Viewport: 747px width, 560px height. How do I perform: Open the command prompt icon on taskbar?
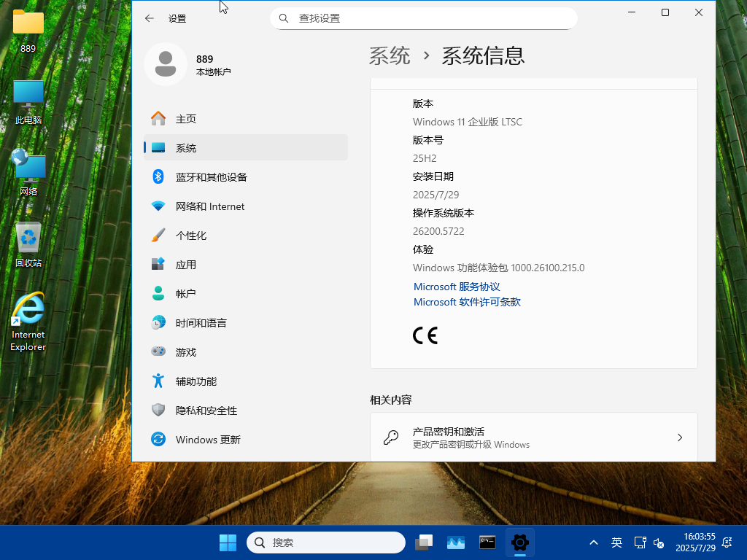(x=487, y=542)
